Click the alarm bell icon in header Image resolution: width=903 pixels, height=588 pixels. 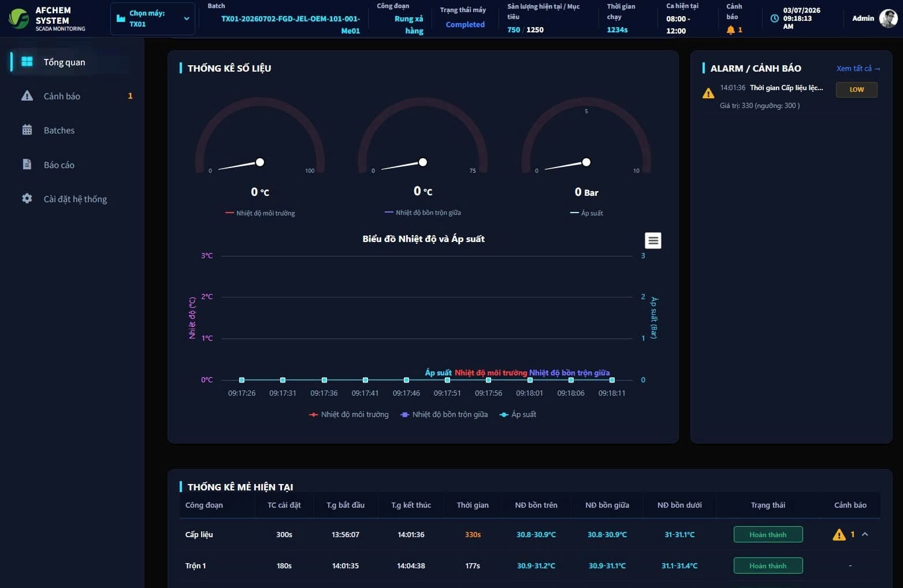(x=731, y=29)
